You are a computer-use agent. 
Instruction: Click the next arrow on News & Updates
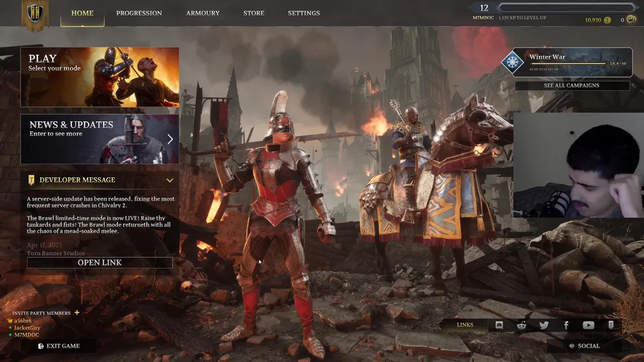coord(170,139)
